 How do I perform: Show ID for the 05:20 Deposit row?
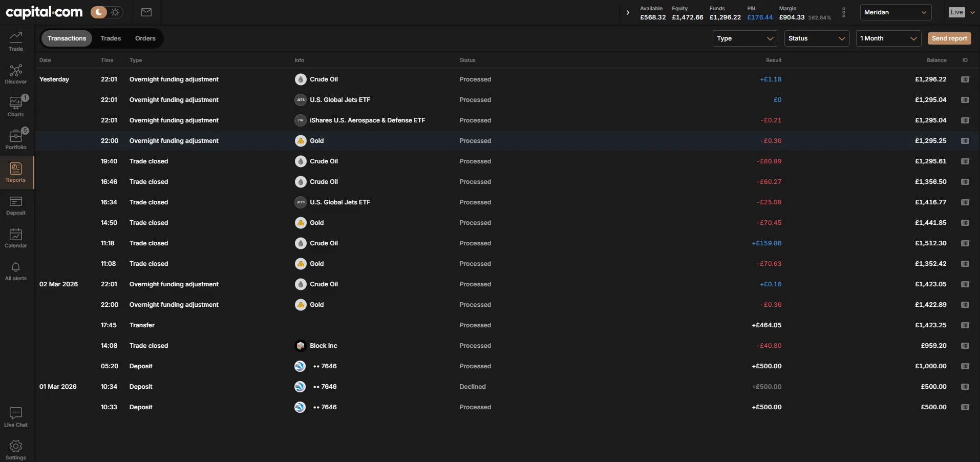[965, 366]
